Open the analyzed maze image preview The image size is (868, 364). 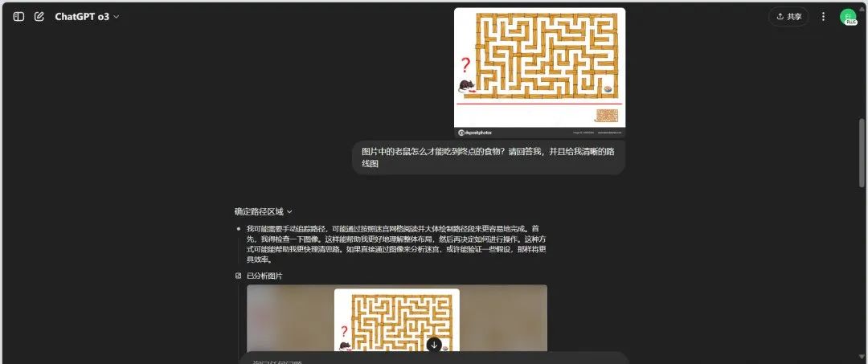coord(397,319)
